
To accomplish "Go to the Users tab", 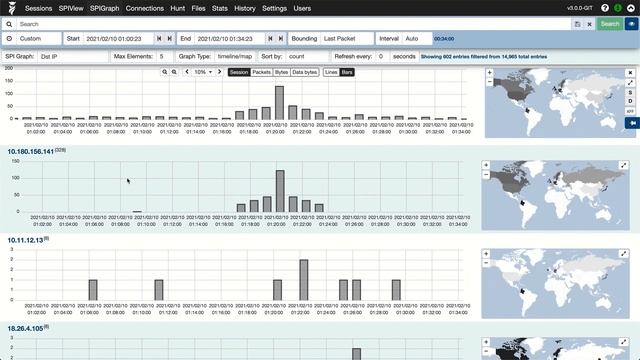I will coord(302,8).
